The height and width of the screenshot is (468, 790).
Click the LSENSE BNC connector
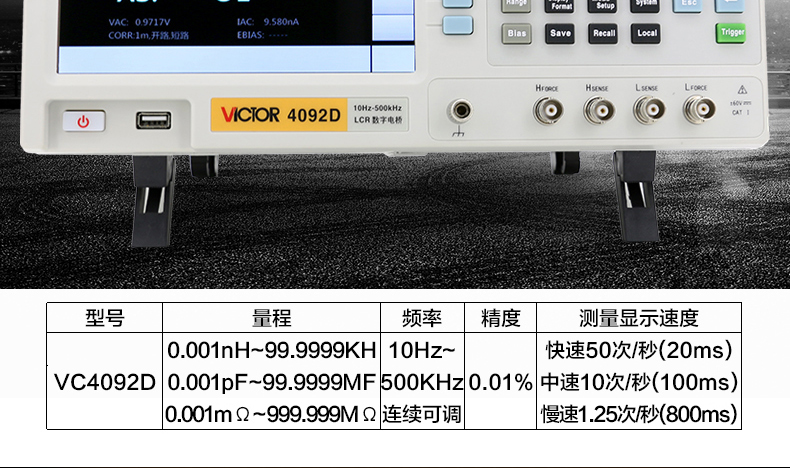646,110
